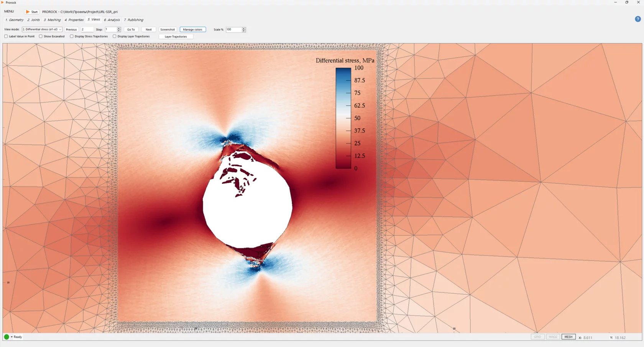644x347 pixels.
Task: Click the orange Start play button
Action: pyautogui.click(x=32, y=12)
